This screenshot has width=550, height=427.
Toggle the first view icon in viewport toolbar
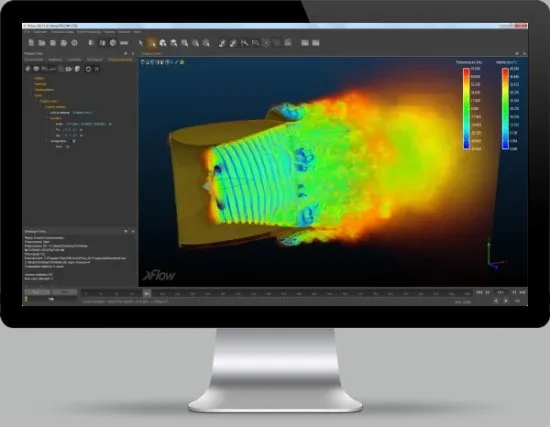pyautogui.click(x=143, y=62)
